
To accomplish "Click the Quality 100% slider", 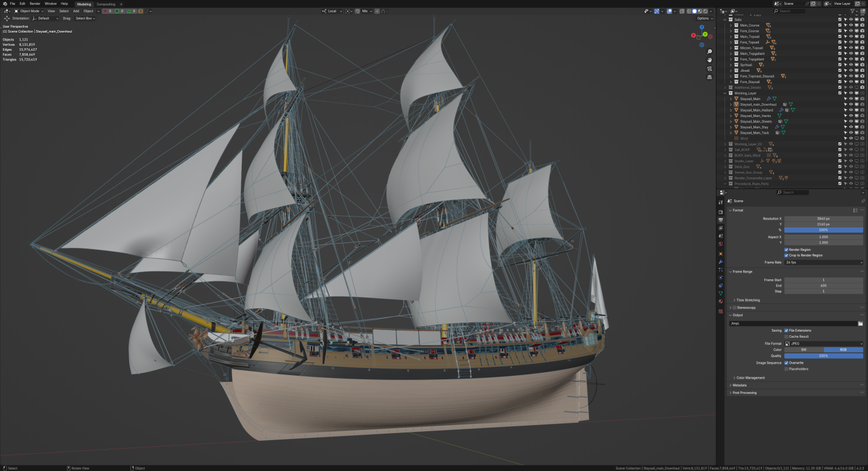I will point(823,356).
